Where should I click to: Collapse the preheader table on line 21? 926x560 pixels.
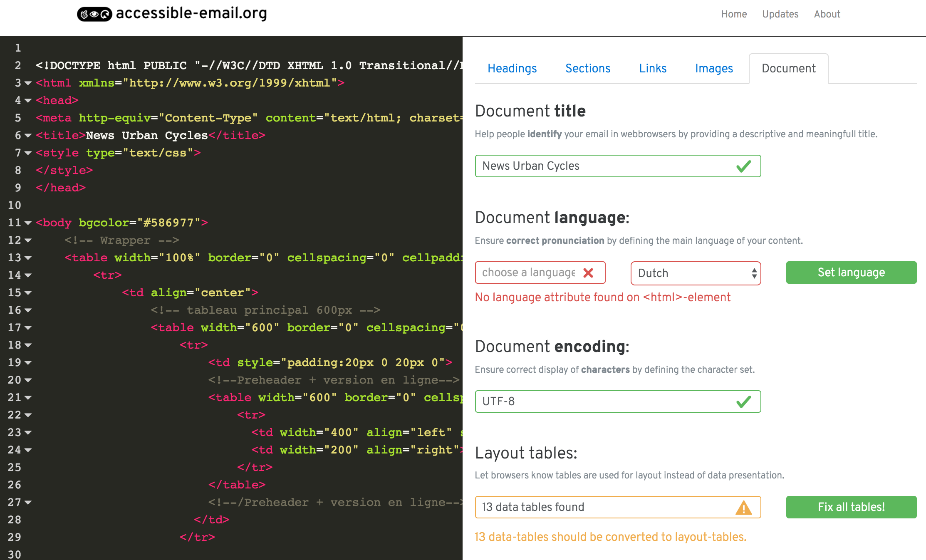click(28, 398)
